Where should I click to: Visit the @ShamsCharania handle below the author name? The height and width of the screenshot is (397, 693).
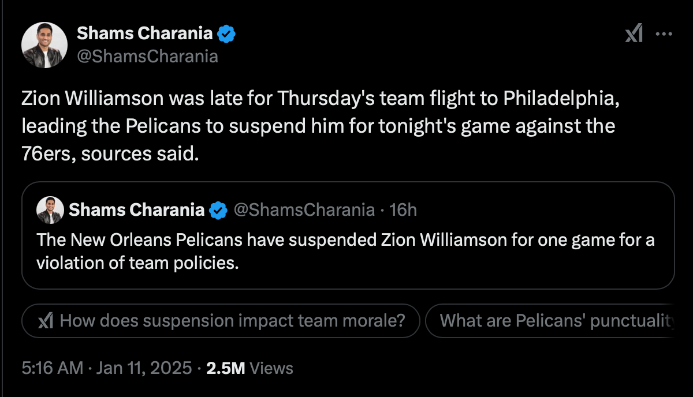pyautogui.click(x=148, y=57)
